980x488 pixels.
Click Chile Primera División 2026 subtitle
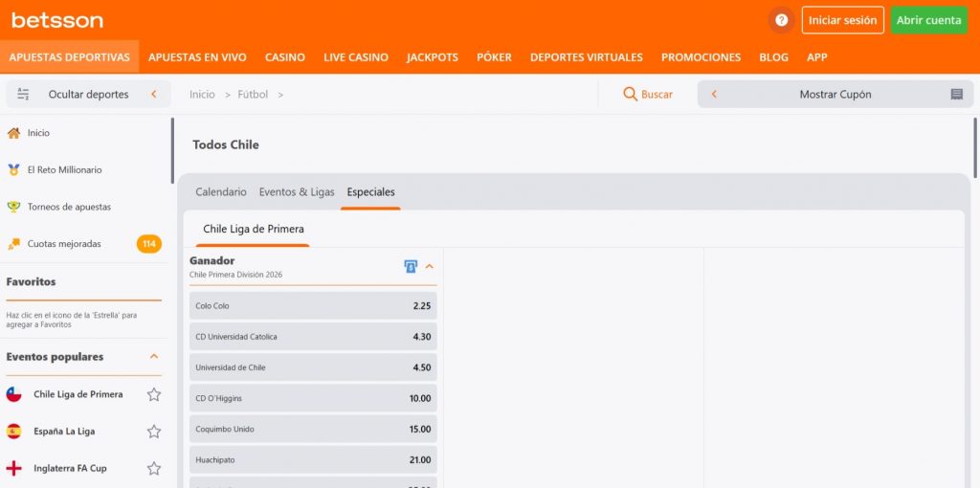[235, 275]
